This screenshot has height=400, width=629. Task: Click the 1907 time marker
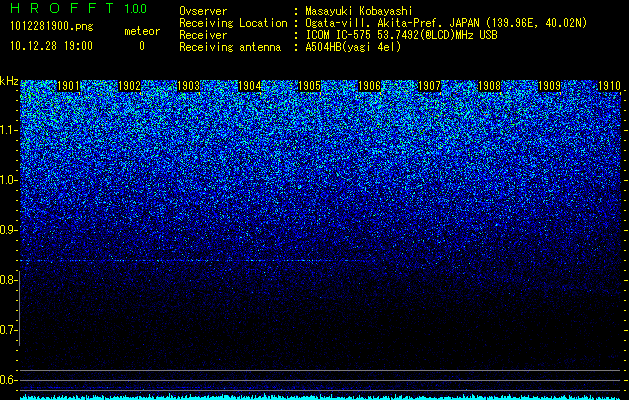tap(429, 86)
